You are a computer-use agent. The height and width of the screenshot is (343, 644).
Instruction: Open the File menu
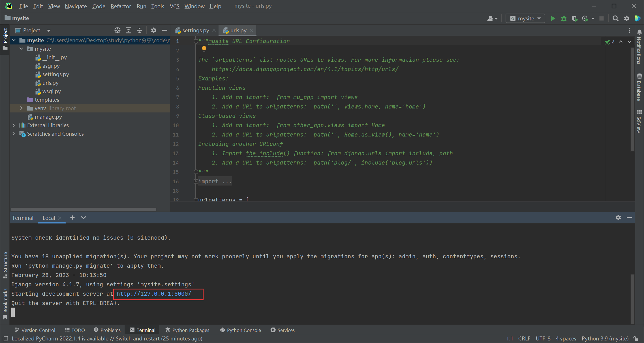pyautogui.click(x=23, y=6)
